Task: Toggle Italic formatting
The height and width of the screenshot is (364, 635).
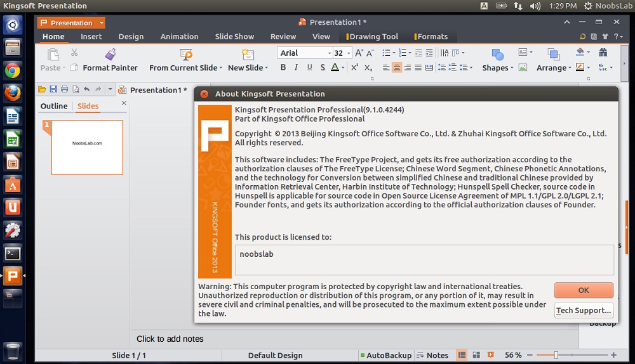Action: (296, 68)
